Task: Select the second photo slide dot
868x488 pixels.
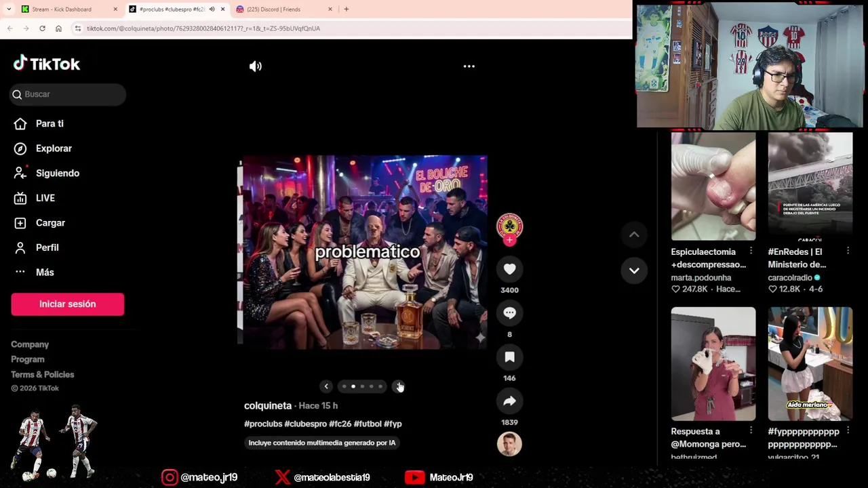Action: coord(353,386)
